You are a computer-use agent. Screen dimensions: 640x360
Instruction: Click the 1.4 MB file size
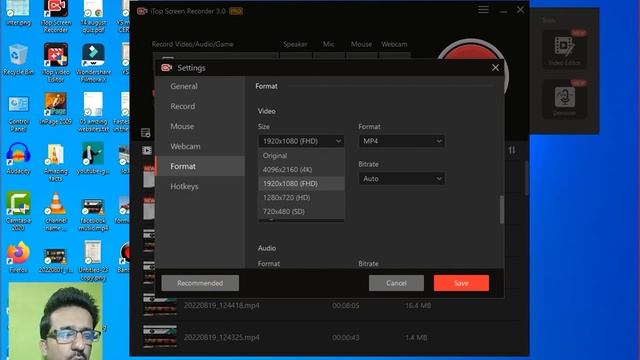416,338
